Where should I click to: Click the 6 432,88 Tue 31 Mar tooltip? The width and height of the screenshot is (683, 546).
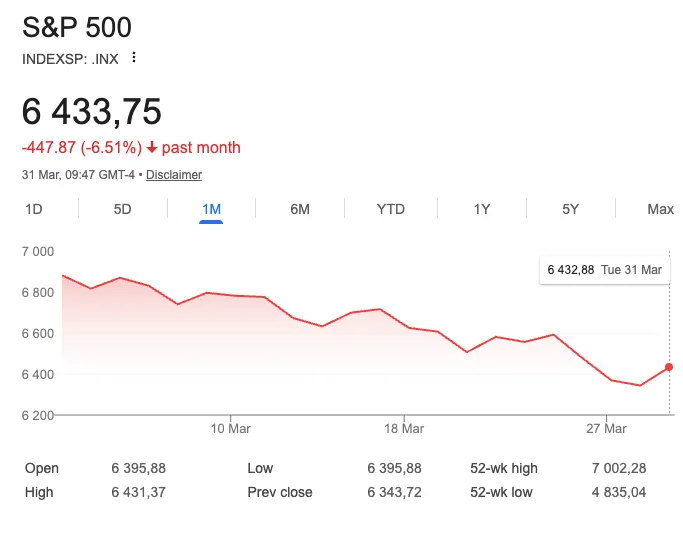(x=604, y=270)
